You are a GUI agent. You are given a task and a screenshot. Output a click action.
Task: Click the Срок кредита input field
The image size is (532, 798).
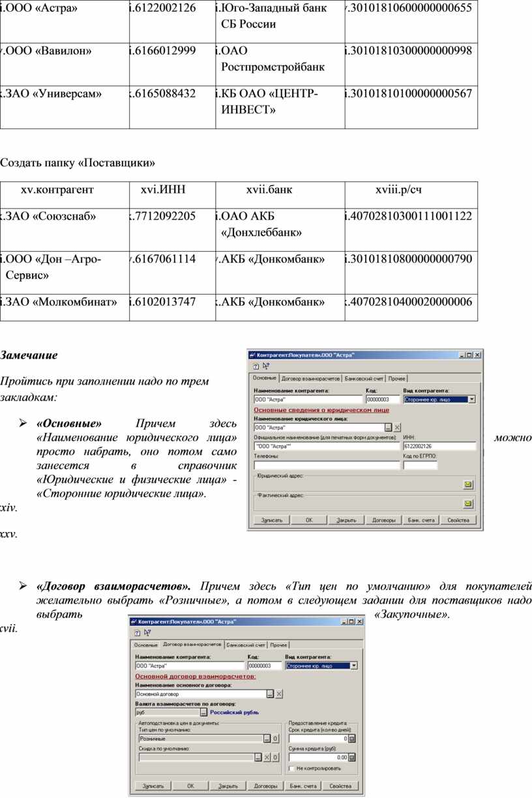pos(318,739)
